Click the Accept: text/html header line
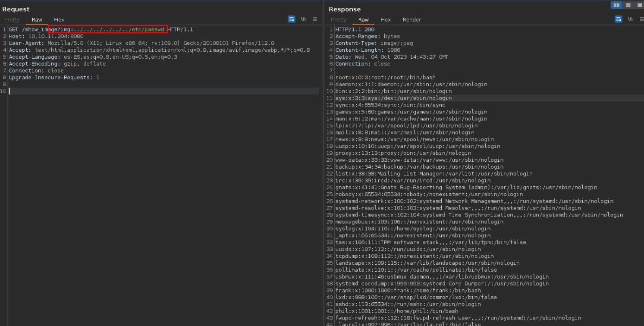The width and height of the screenshot is (644, 326). pos(159,50)
